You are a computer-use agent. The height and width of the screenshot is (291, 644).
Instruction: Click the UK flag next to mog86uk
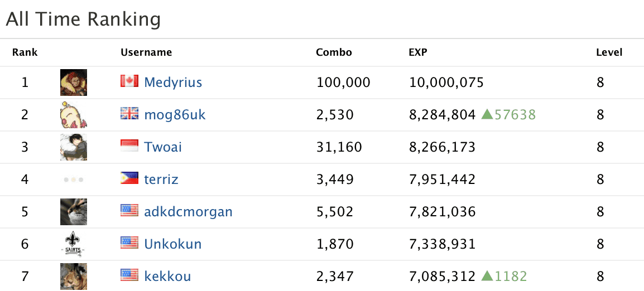tap(129, 114)
